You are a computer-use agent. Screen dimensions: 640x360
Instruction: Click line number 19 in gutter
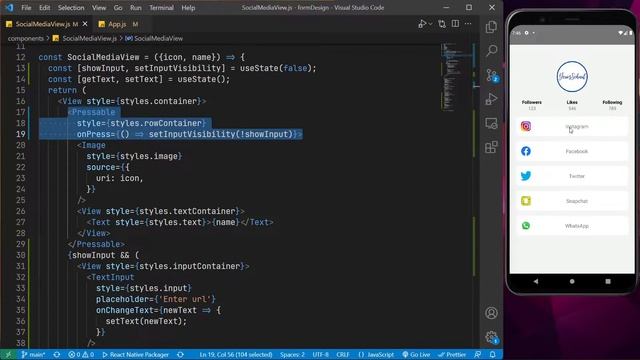20,134
